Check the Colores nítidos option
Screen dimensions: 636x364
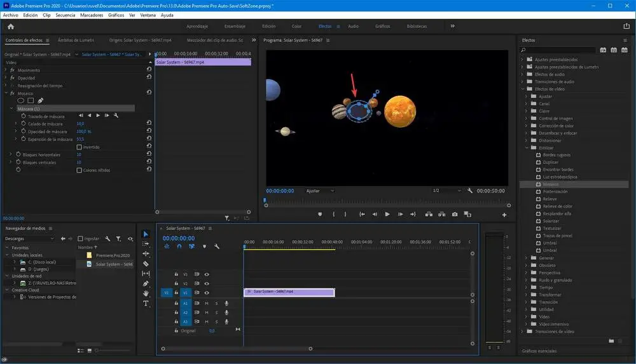point(79,170)
